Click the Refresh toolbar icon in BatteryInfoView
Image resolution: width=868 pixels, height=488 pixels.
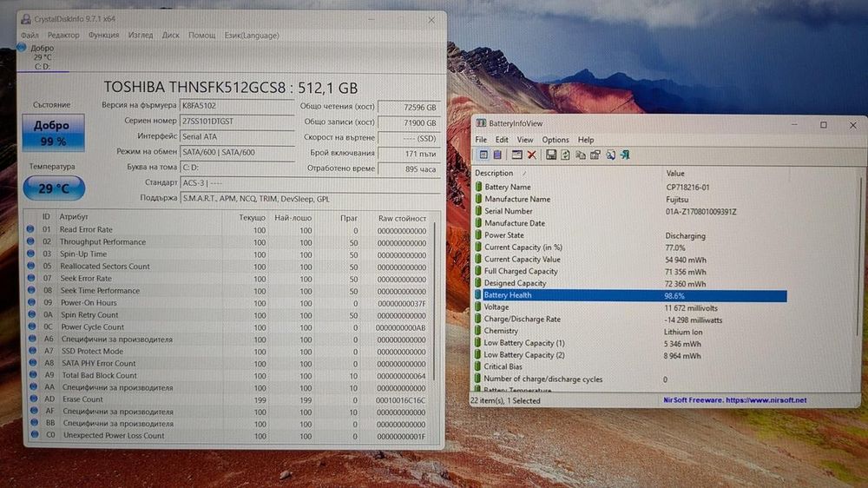pyautogui.click(x=565, y=155)
